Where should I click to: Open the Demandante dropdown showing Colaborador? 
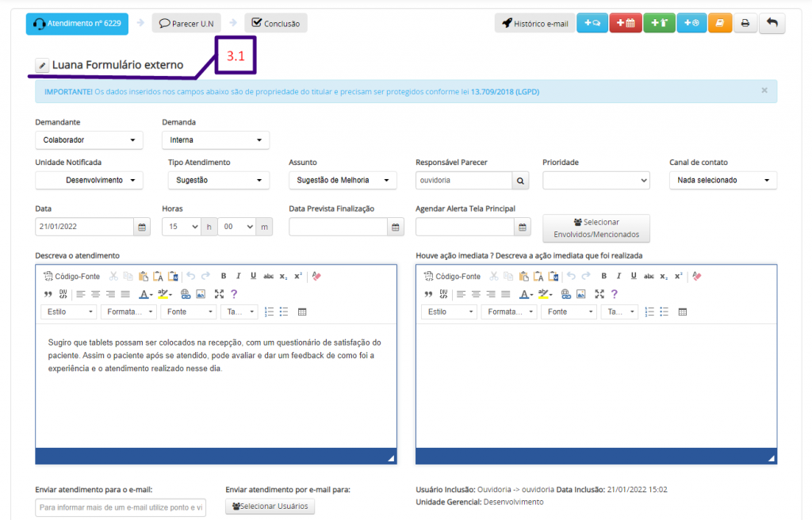(89, 140)
